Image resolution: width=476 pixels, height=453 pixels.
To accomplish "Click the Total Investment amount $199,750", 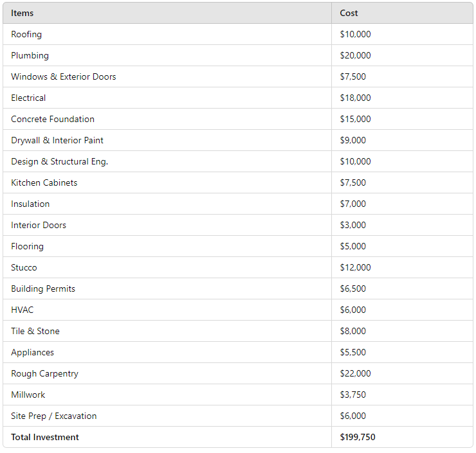I will pyautogui.click(x=358, y=437).
